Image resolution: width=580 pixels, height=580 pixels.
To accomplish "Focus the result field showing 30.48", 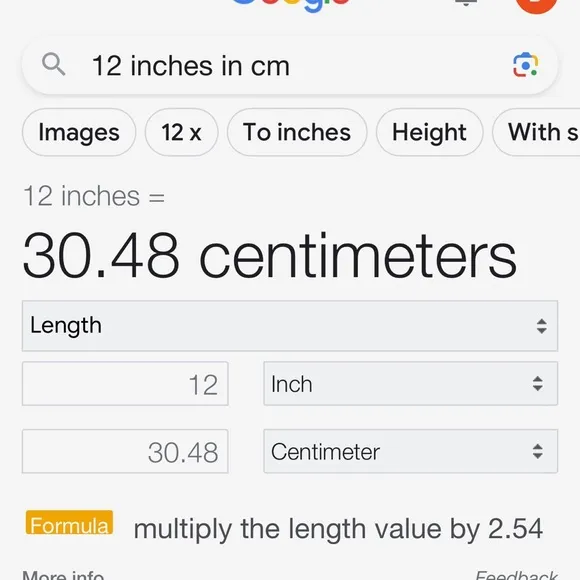I will pyautogui.click(x=125, y=451).
